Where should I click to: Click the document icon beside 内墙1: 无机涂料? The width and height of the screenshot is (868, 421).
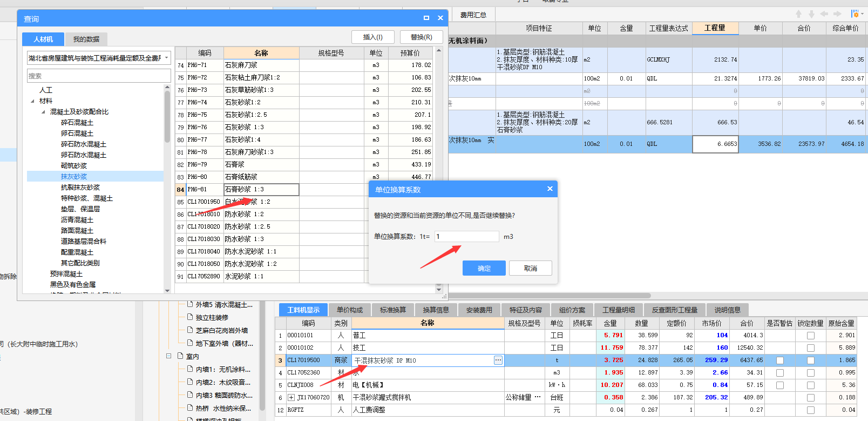tap(190, 369)
